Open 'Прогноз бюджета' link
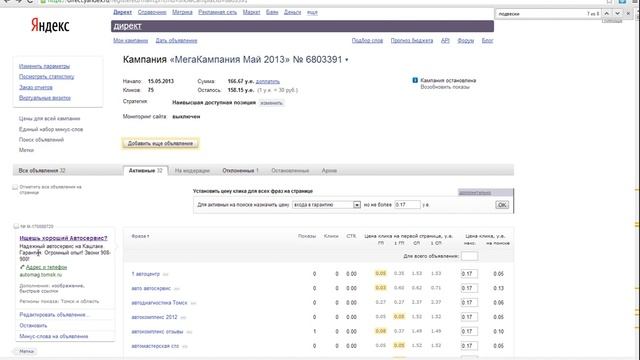The image size is (640, 360). pos(412,40)
